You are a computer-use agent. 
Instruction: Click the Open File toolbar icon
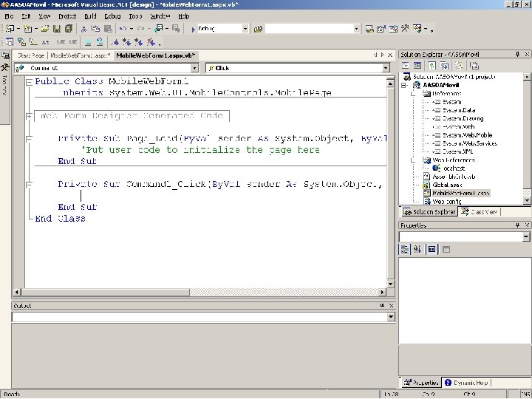click(x=45, y=29)
